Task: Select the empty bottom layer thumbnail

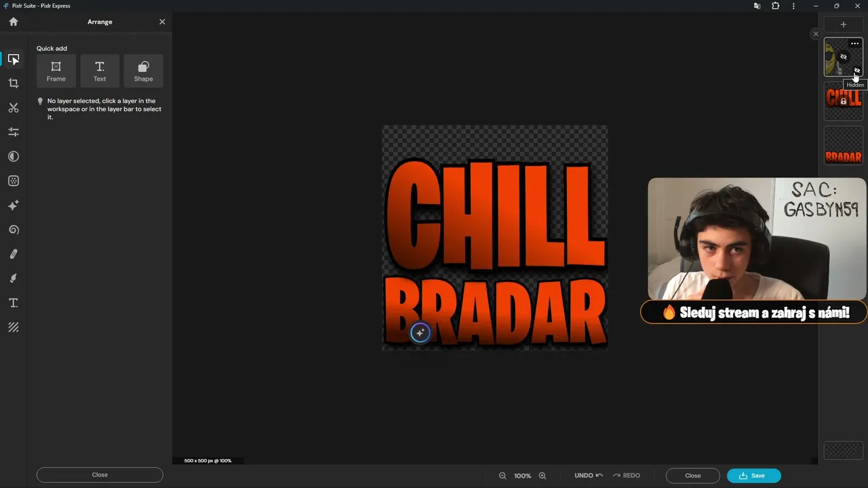Action: click(x=844, y=451)
